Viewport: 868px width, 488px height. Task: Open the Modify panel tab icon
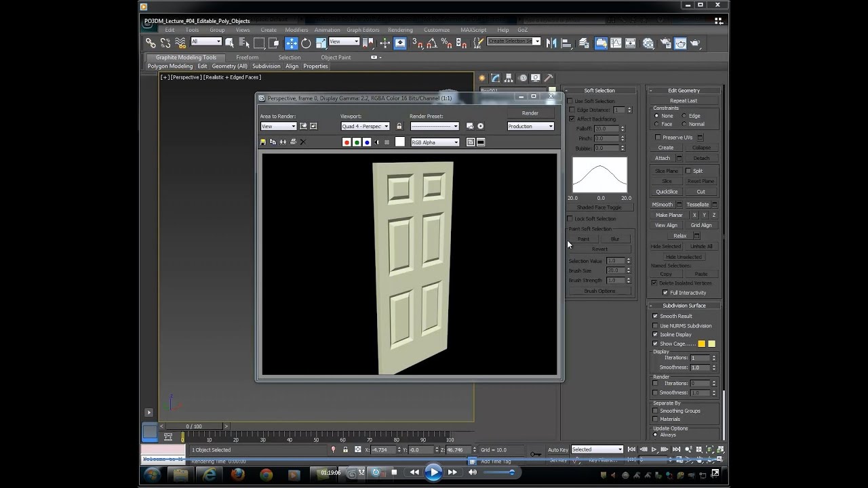click(x=495, y=78)
